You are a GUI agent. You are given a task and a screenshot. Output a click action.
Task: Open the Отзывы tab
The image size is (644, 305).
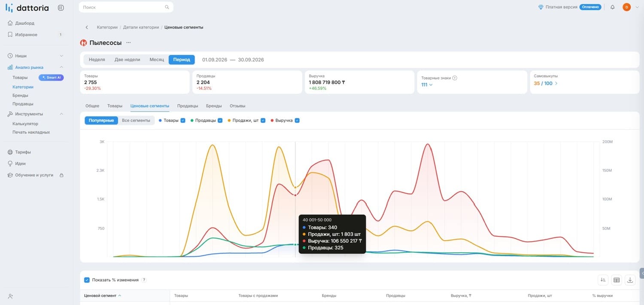[237, 106]
